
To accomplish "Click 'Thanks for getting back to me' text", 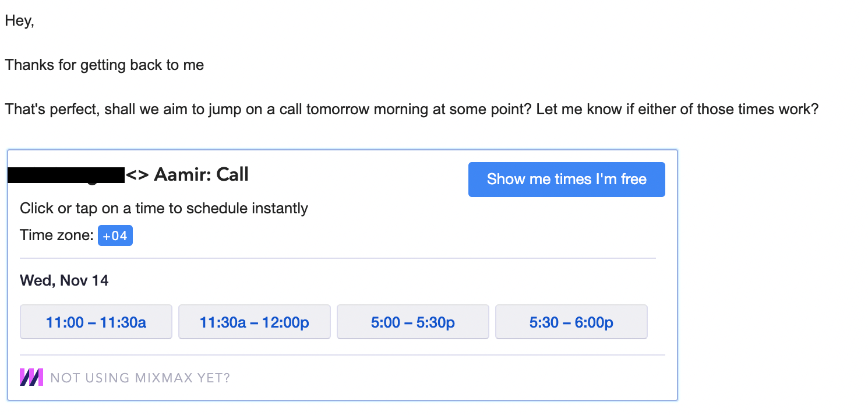I will pyautogui.click(x=104, y=65).
